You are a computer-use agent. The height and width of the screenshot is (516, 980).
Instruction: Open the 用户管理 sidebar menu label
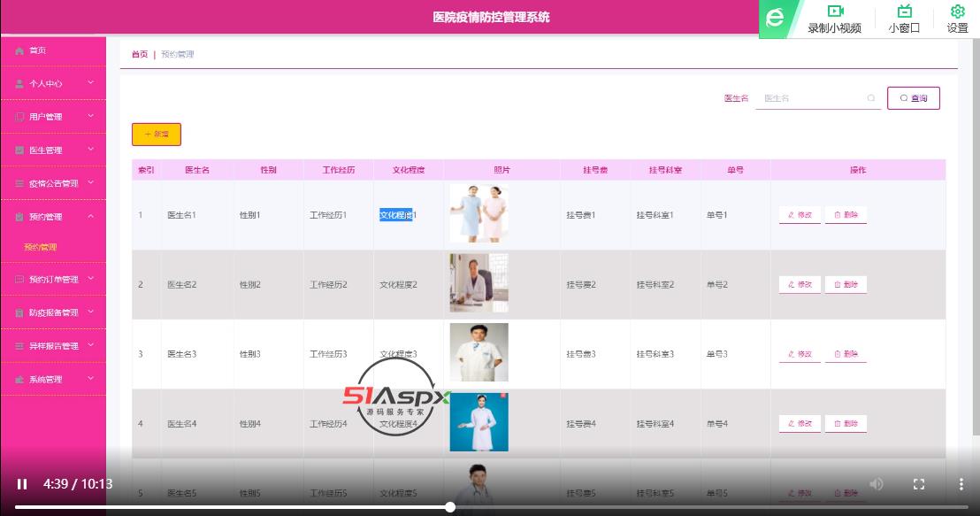(x=46, y=117)
